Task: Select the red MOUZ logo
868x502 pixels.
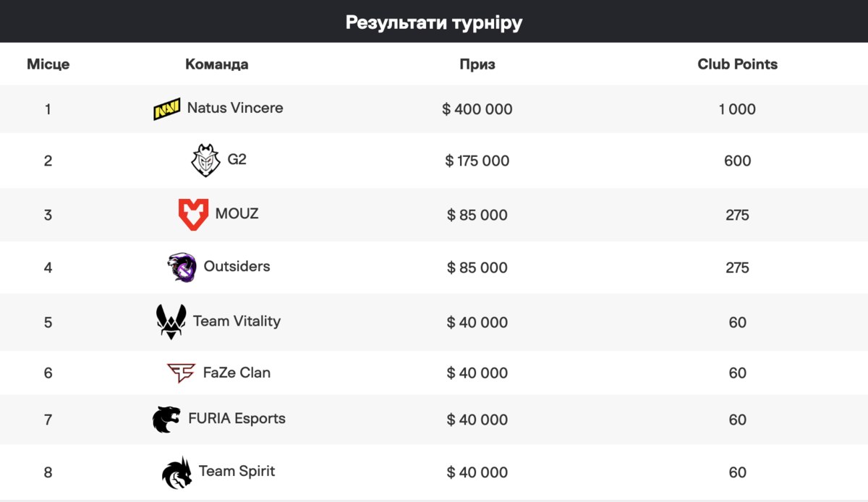Action: tap(193, 215)
